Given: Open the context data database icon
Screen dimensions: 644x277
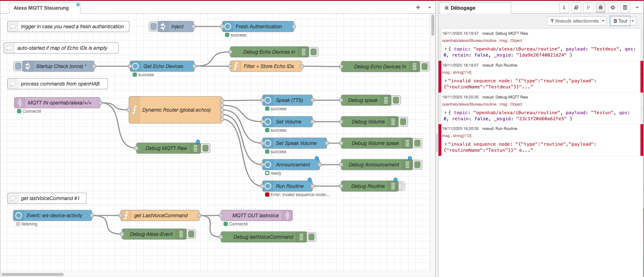Looking at the screenshot, I should click(625, 8).
